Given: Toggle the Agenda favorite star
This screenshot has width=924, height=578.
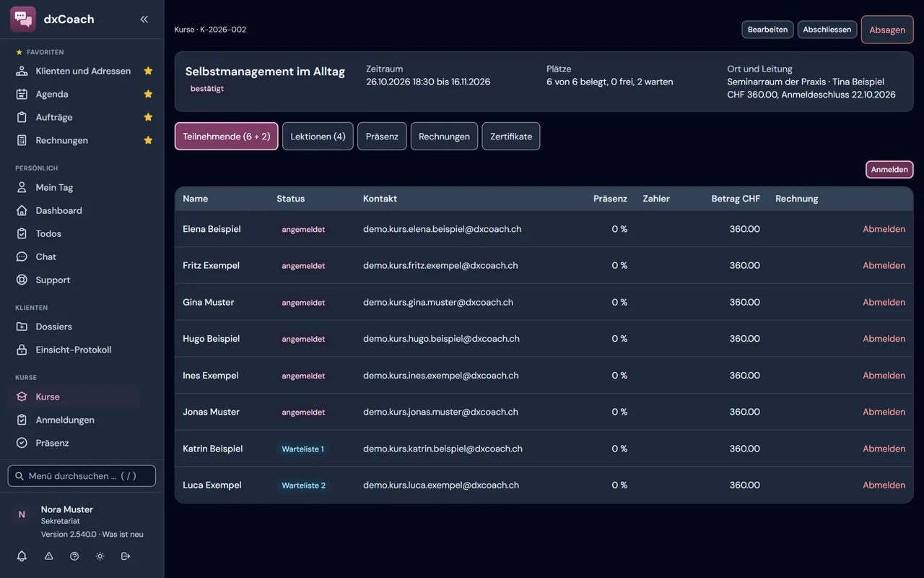Looking at the screenshot, I should [148, 94].
